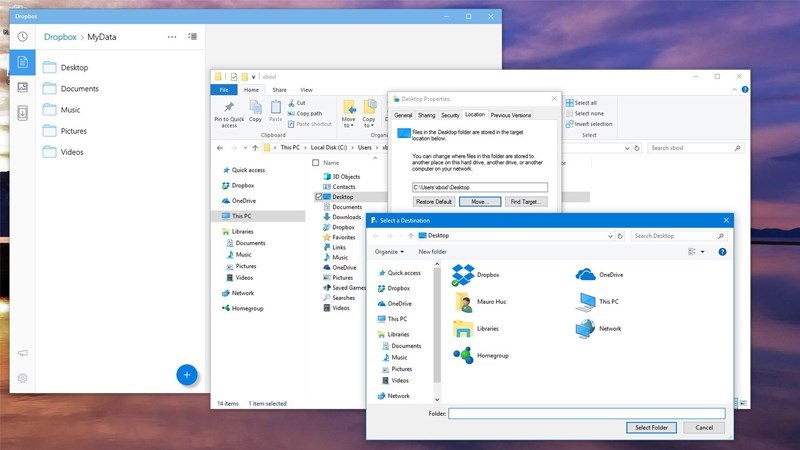The height and width of the screenshot is (450, 800).
Task: Uncheck the Desktop item checkbox in file list
Action: (318, 196)
